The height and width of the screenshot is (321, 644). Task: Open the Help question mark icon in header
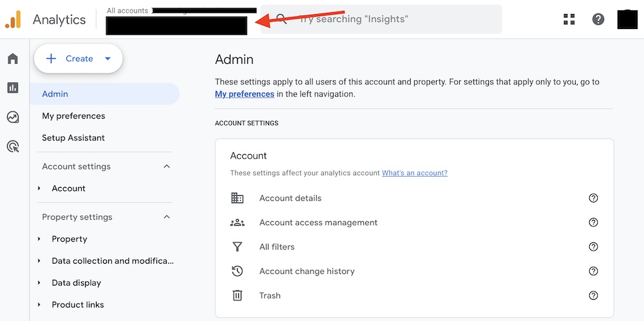pyautogui.click(x=598, y=19)
